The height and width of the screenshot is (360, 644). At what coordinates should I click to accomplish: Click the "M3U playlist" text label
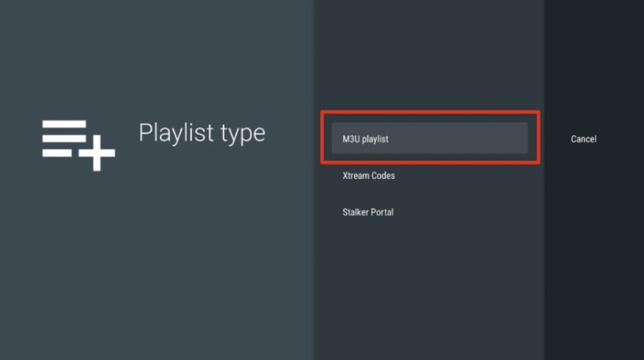[x=365, y=139]
